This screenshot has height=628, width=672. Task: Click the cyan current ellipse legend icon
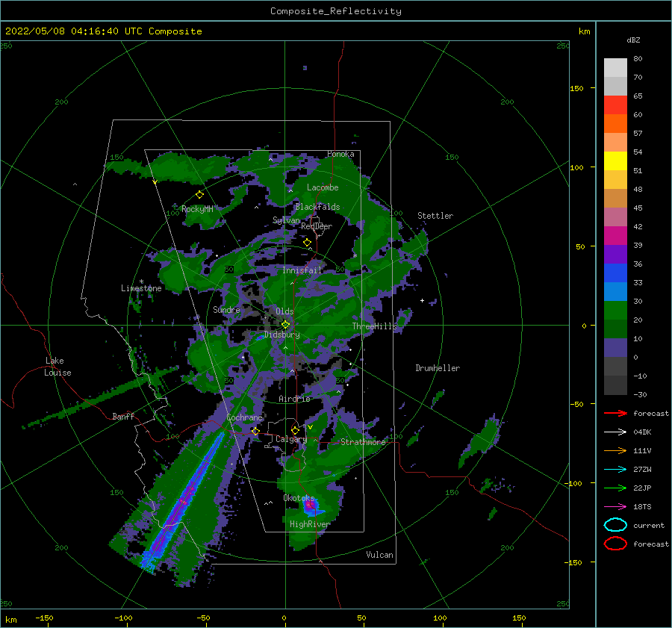(615, 525)
